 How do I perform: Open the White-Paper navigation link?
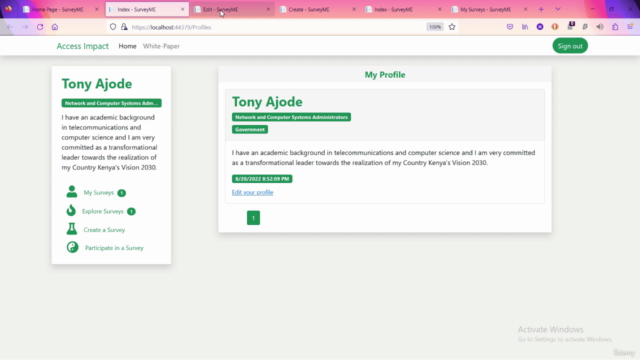[x=161, y=46]
